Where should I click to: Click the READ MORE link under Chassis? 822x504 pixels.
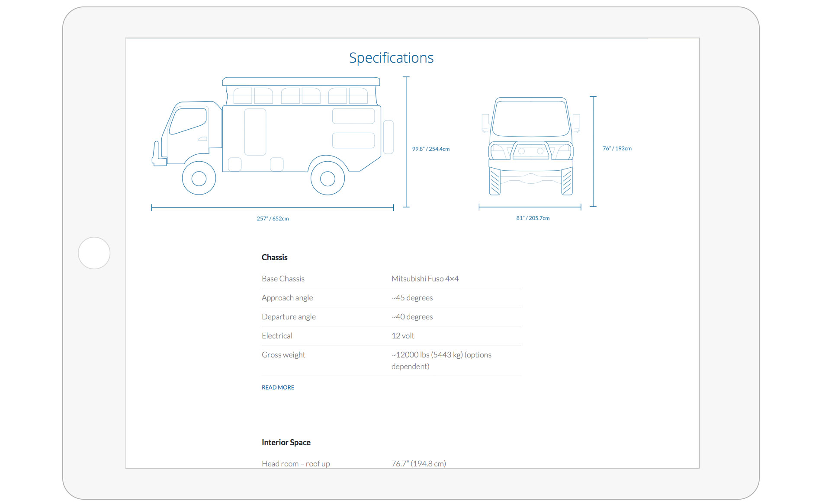[x=278, y=387]
